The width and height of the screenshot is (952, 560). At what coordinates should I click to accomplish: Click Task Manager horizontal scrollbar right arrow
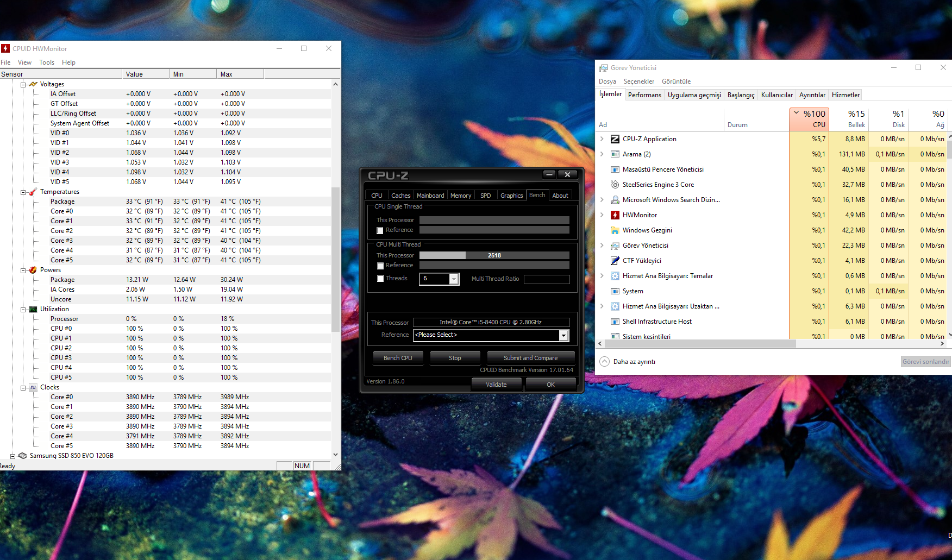941,344
